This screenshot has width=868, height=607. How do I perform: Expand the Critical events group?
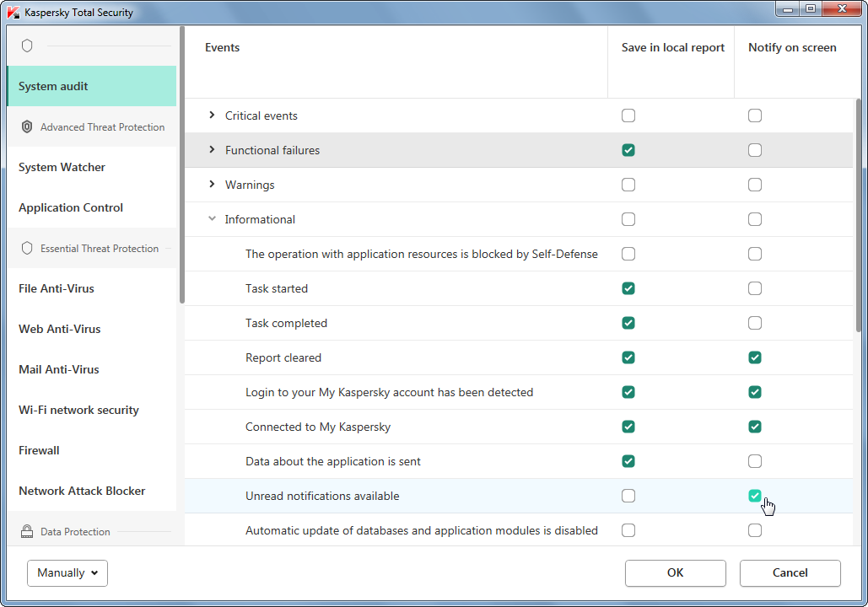[x=212, y=115]
